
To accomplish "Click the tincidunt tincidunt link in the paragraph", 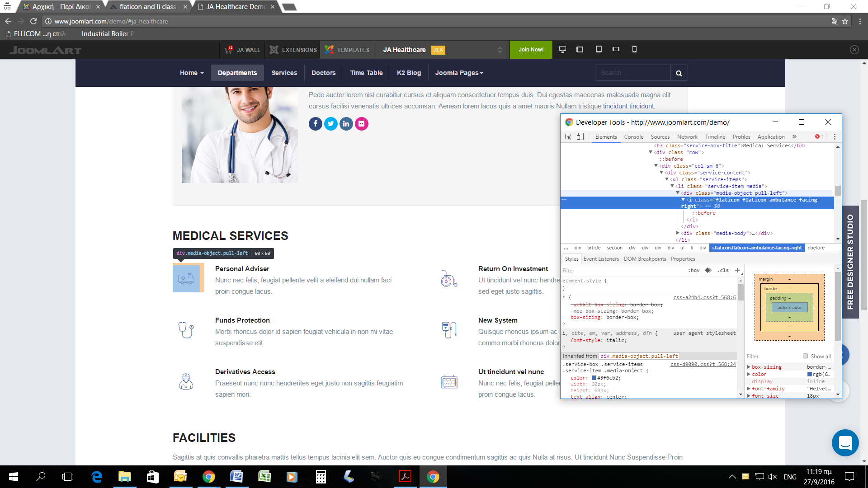I will click(x=628, y=106).
